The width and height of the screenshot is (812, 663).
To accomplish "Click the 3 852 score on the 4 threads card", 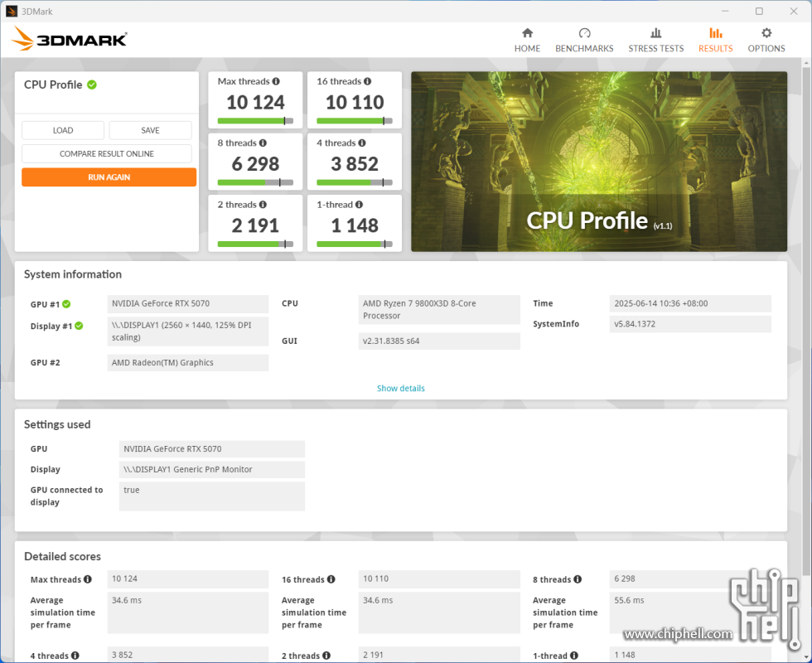I will [x=355, y=164].
